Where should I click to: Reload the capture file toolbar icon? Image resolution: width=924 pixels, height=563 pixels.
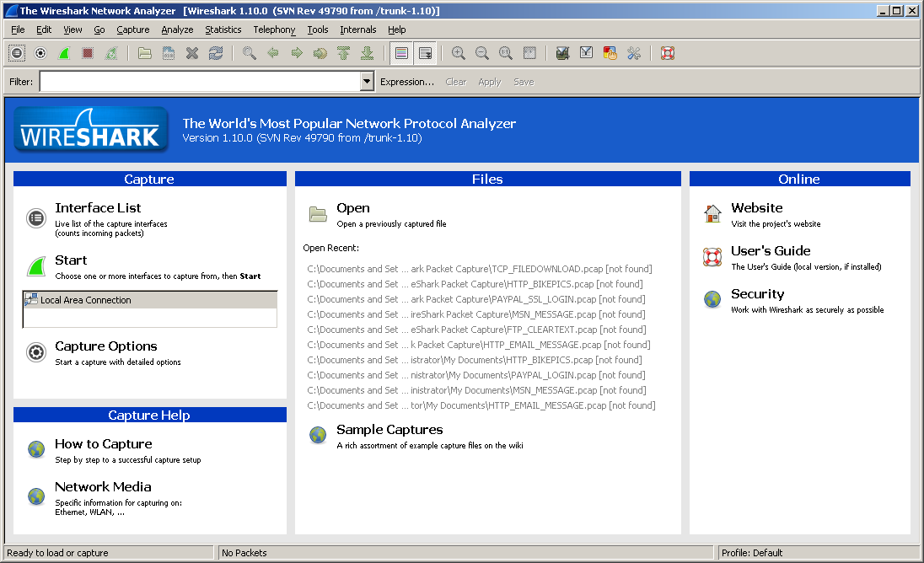pos(216,54)
